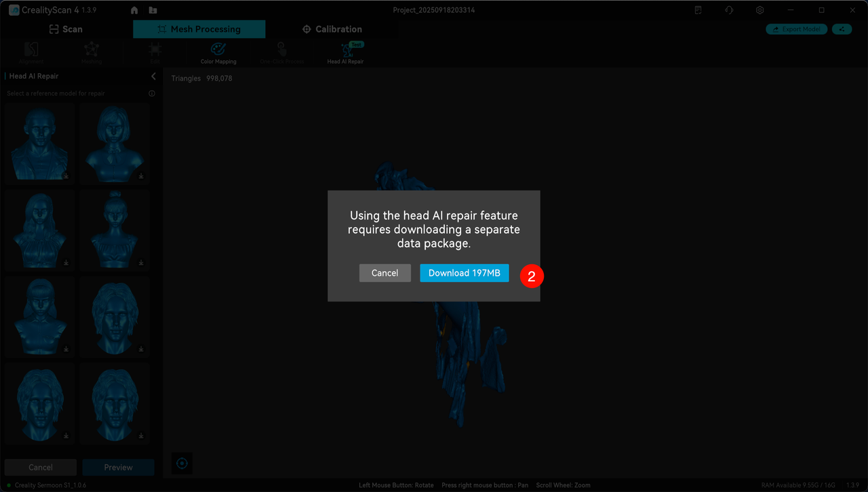This screenshot has width=868, height=492.
Task: Open the Mesh Processing tab
Action: (x=199, y=29)
